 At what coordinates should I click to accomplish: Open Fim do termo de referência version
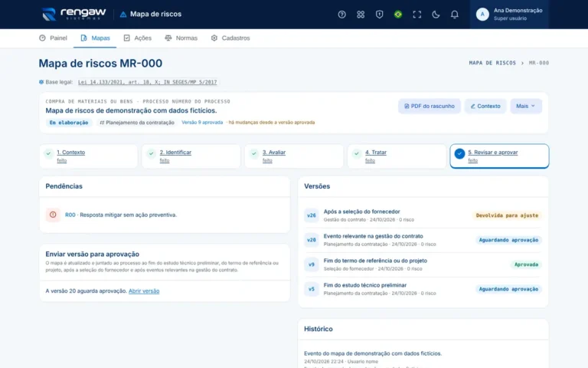[x=375, y=261]
